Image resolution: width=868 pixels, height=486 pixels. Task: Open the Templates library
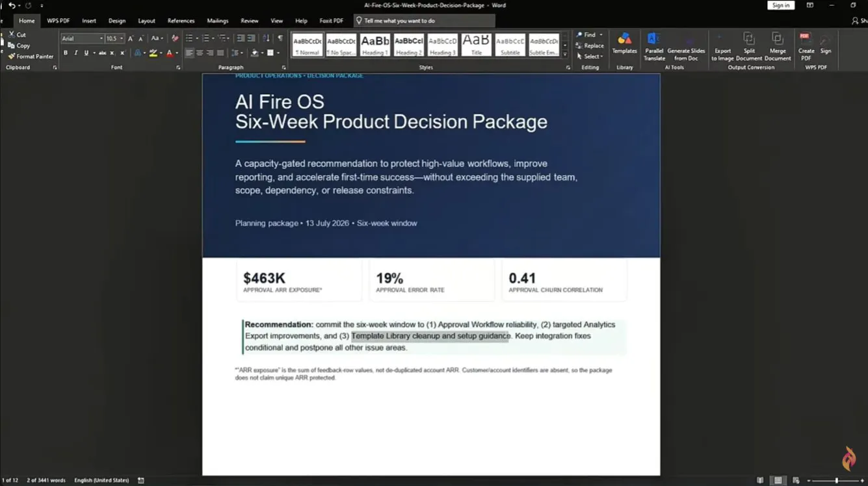click(624, 44)
